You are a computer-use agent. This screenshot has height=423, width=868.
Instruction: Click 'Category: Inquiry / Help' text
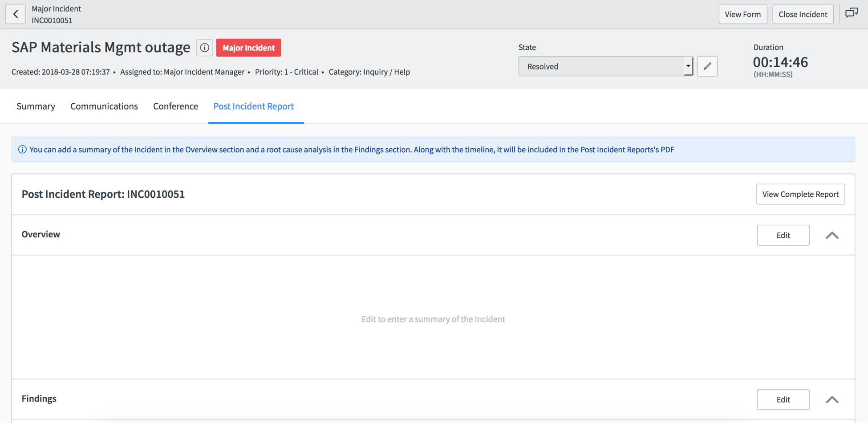369,72
